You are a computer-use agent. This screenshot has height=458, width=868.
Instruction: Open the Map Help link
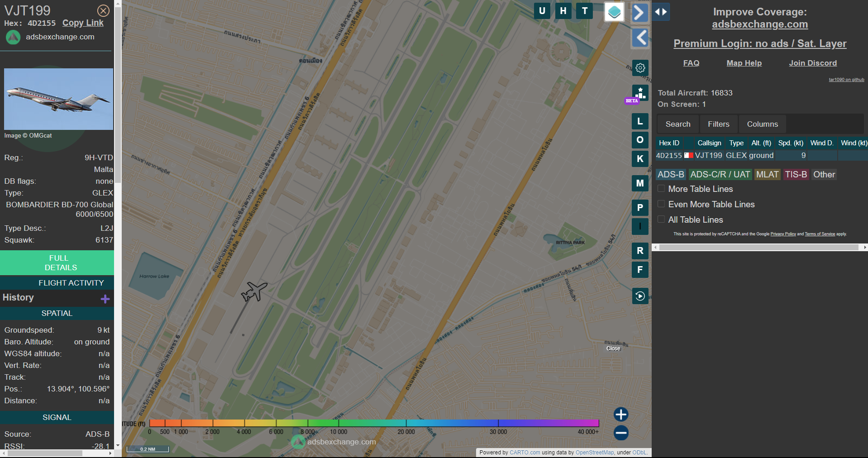[744, 63]
